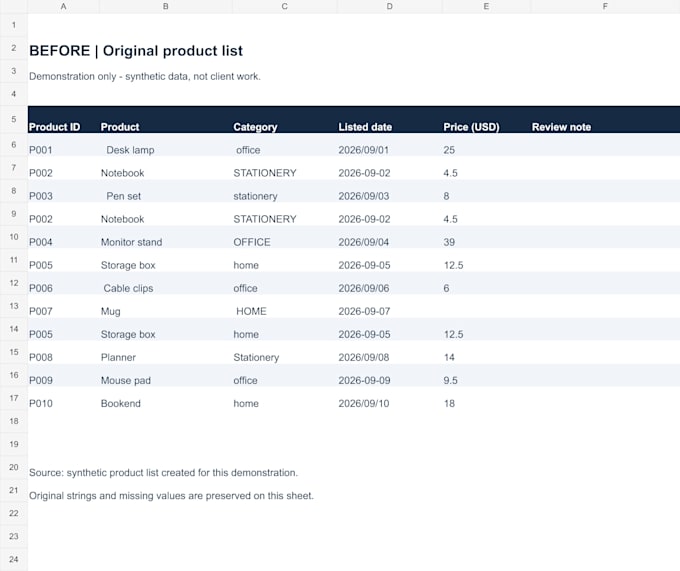680x571 pixels.
Task: Select the 'Mouse pad' cell
Action: (166, 375)
